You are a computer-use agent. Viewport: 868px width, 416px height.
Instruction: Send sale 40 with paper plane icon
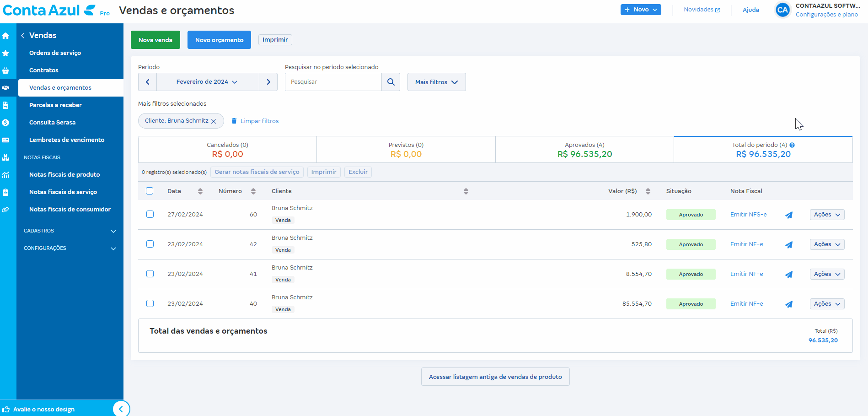[x=789, y=304]
